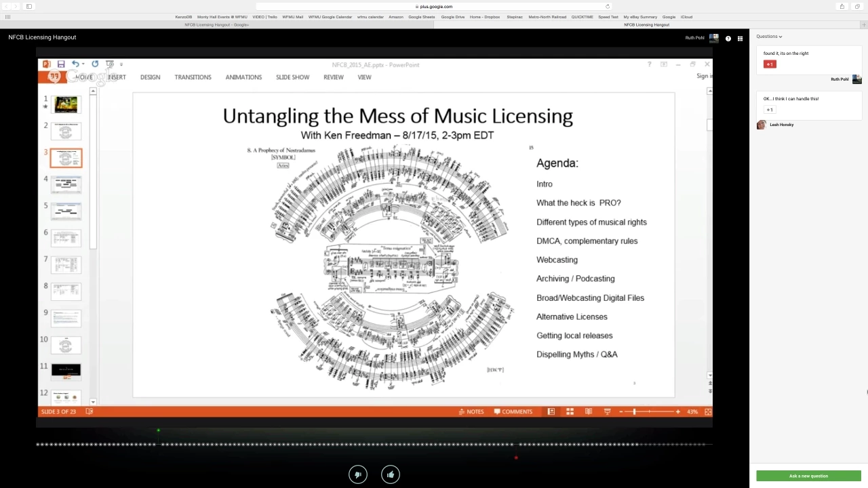Open the TRANSITIONS ribbon tab
This screenshot has width=868, height=488.
[193, 77]
